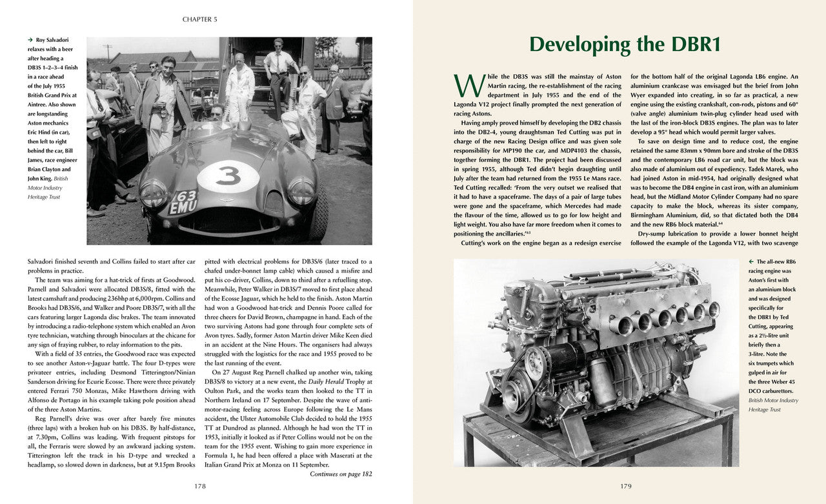Click the 'Developing the DBR1' chapter title

624,45
